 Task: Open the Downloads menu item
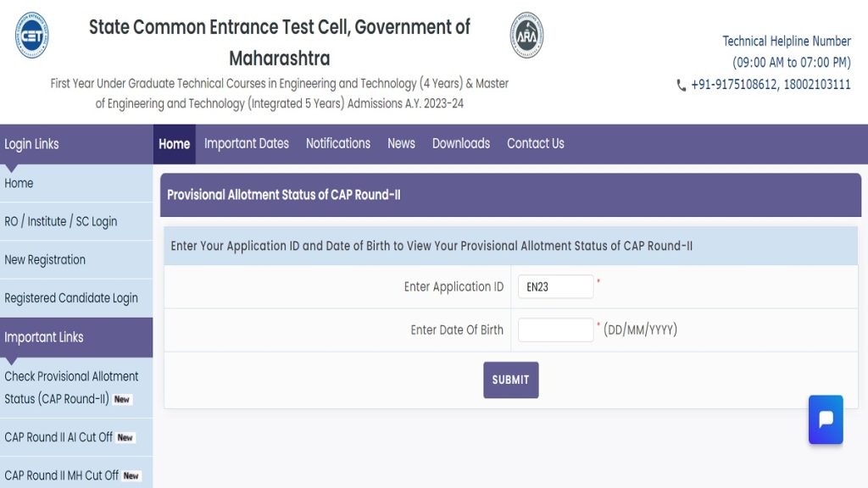[x=461, y=144]
